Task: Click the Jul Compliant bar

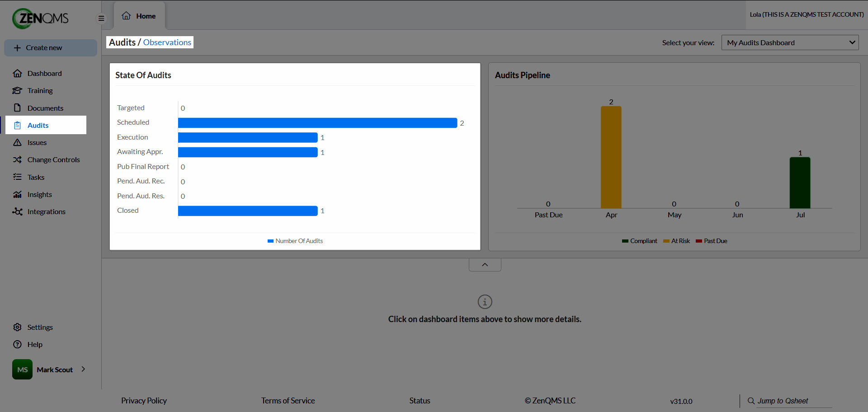Action: [800, 183]
